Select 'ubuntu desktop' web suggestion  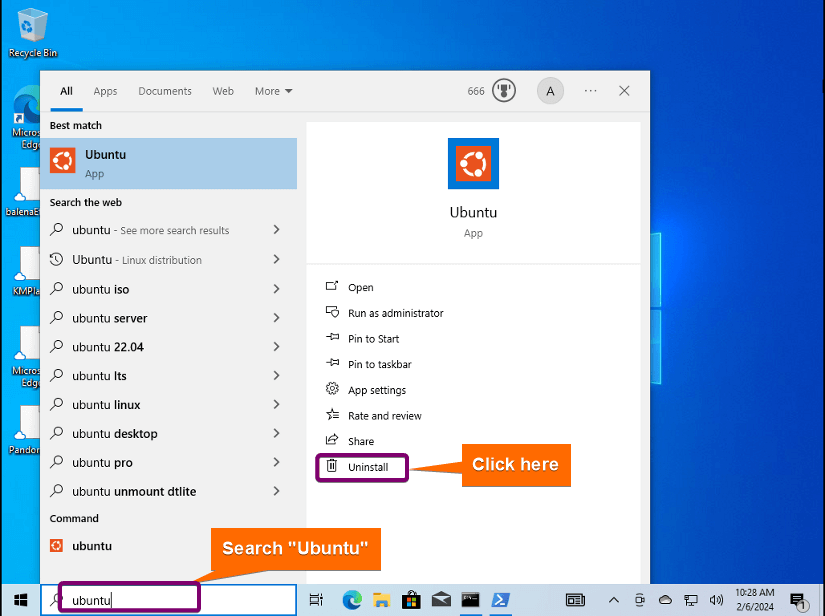pos(115,434)
